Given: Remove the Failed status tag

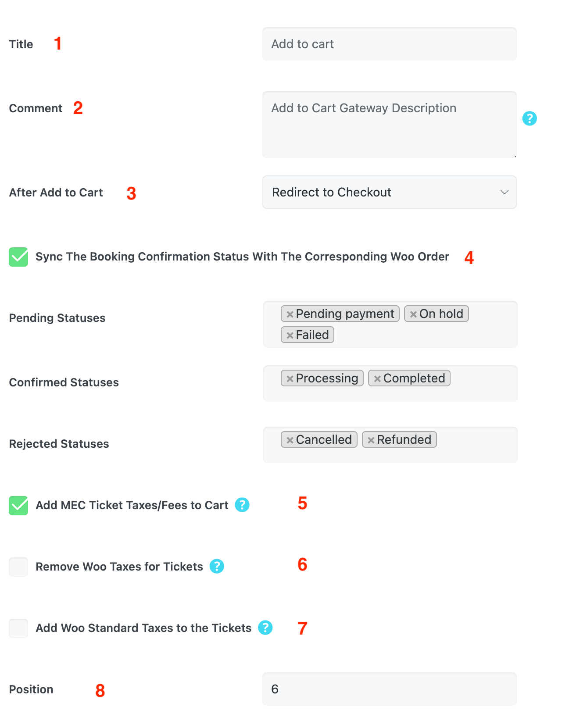Looking at the screenshot, I should tap(290, 335).
